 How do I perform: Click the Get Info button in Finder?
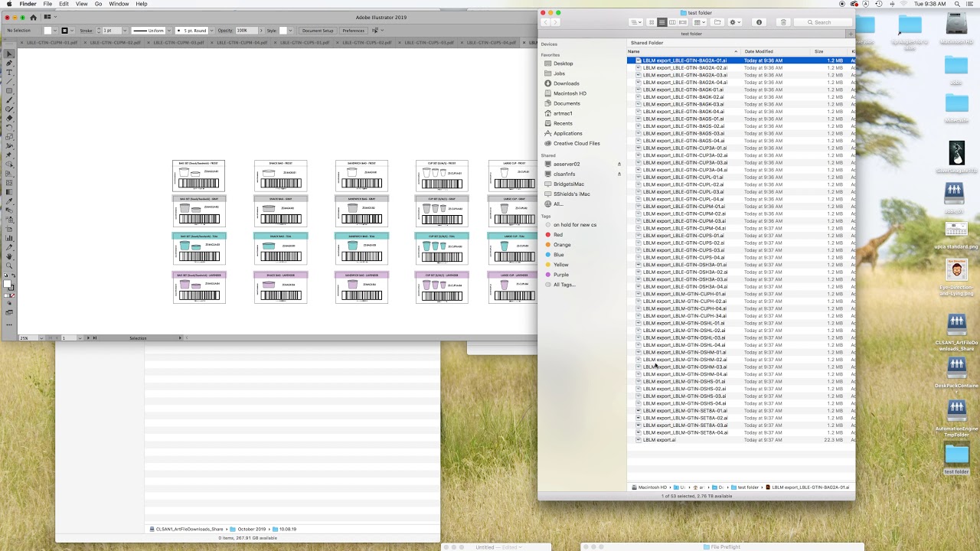pos(759,22)
